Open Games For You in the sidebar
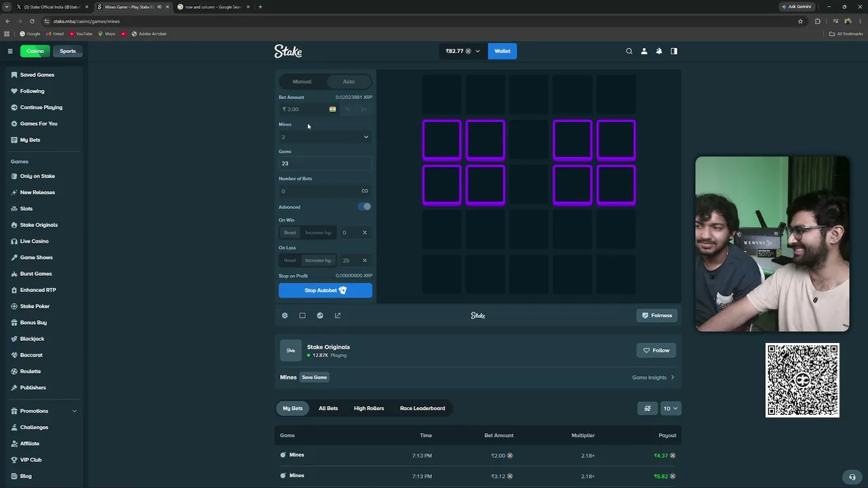Screen dimensions: 868x488 pyautogui.click(x=38, y=123)
